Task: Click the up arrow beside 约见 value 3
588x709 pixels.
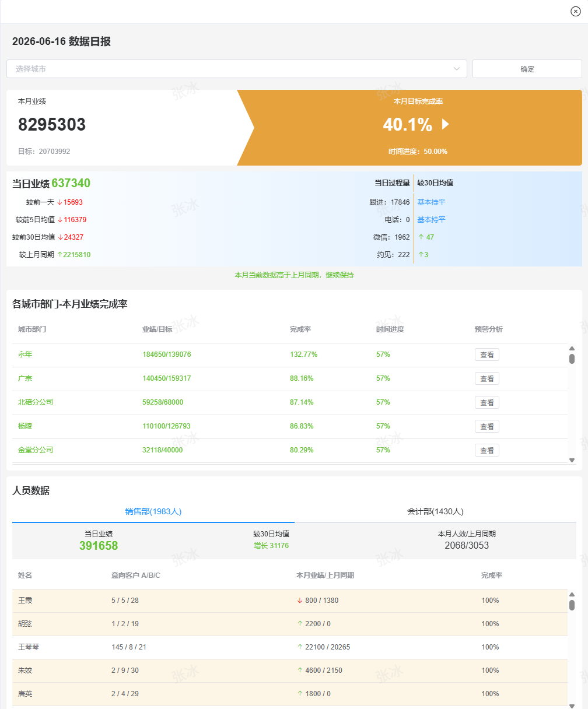Action: pyautogui.click(x=421, y=255)
